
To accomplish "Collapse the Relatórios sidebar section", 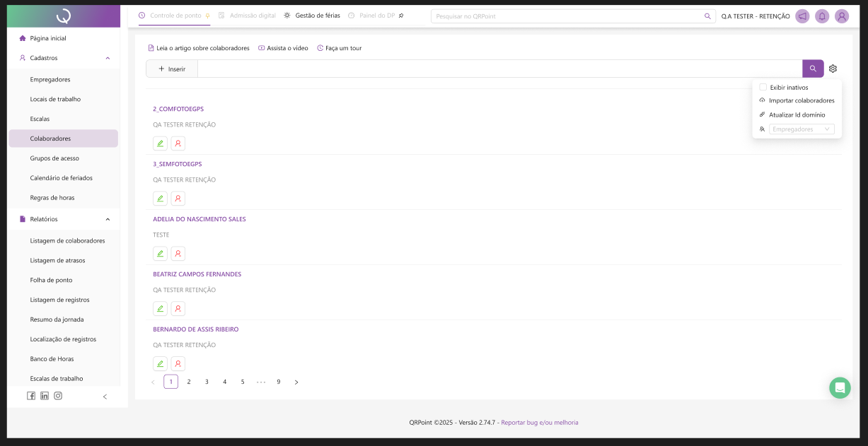I will 108,219.
